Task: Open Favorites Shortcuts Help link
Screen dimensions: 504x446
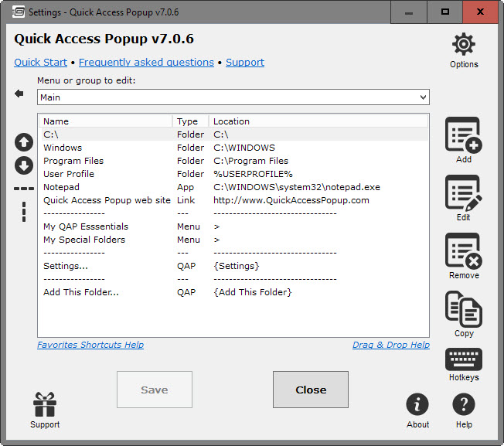Action: click(x=90, y=345)
